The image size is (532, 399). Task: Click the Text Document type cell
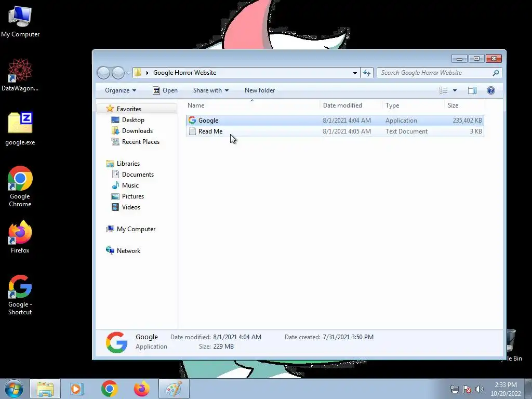[x=406, y=131]
